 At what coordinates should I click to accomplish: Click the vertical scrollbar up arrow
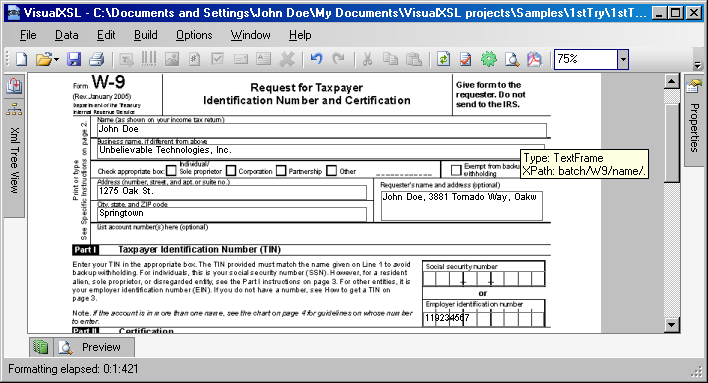(x=671, y=81)
